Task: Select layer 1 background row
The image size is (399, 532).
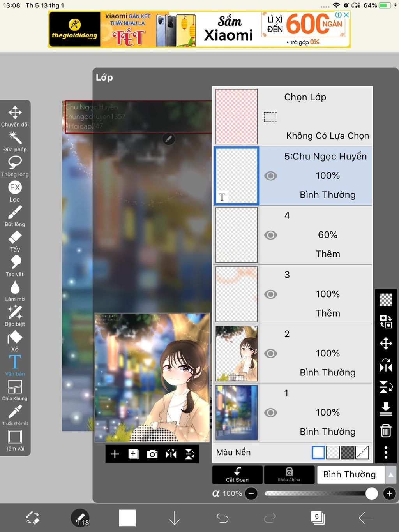Action: [293, 413]
